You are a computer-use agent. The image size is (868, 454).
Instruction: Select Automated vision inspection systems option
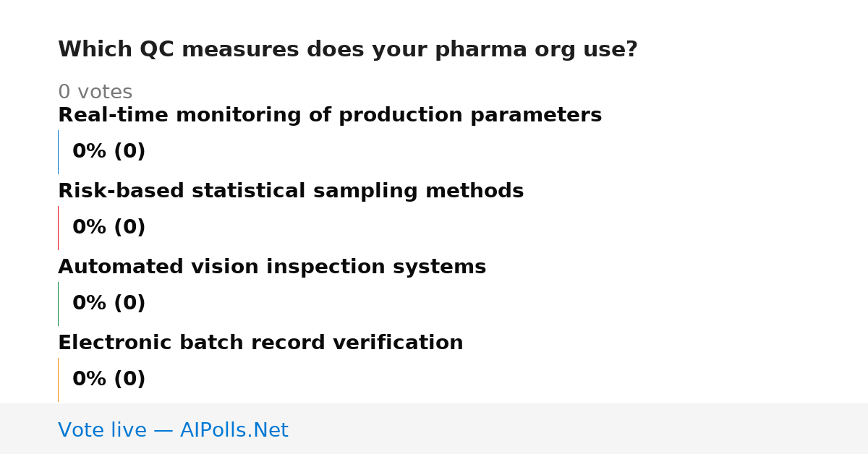(272, 267)
